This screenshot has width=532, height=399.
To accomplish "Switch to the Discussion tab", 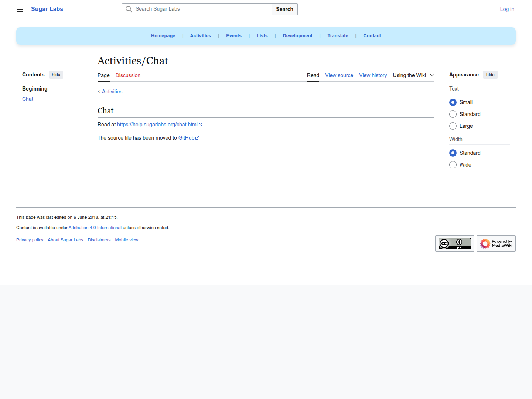I will tap(128, 75).
